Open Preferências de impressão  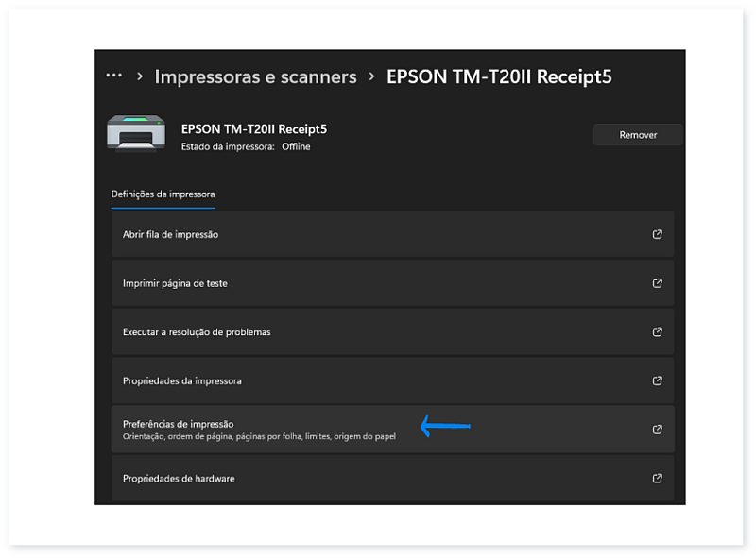pos(179,424)
